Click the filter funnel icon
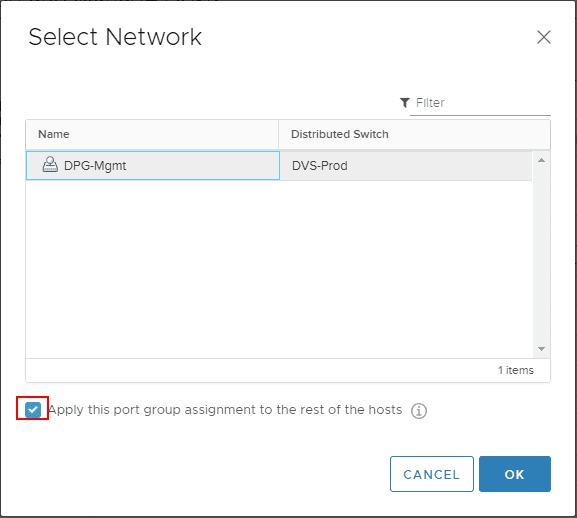Image resolution: width=577 pixels, height=518 pixels. [x=404, y=103]
